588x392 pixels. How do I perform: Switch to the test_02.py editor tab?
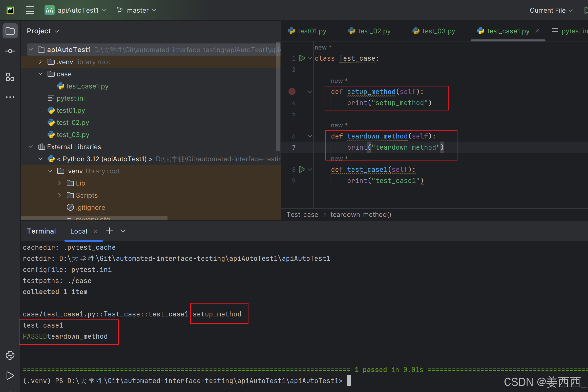click(369, 31)
